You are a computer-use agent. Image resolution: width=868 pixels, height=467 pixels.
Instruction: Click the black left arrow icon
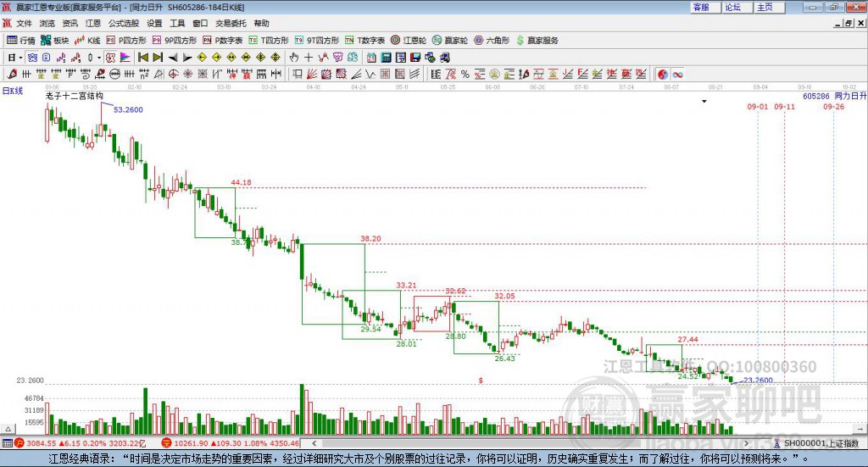click(x=173, y=58)
